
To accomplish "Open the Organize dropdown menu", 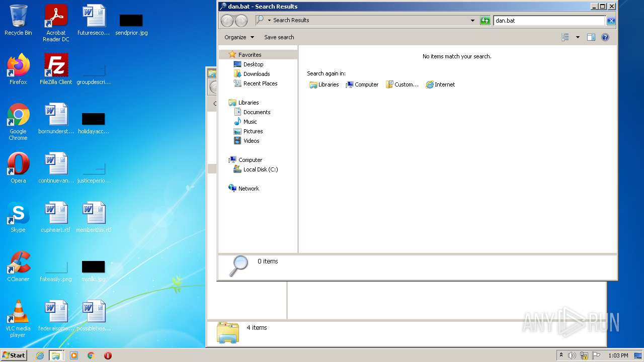I will [x=239, y=37].
